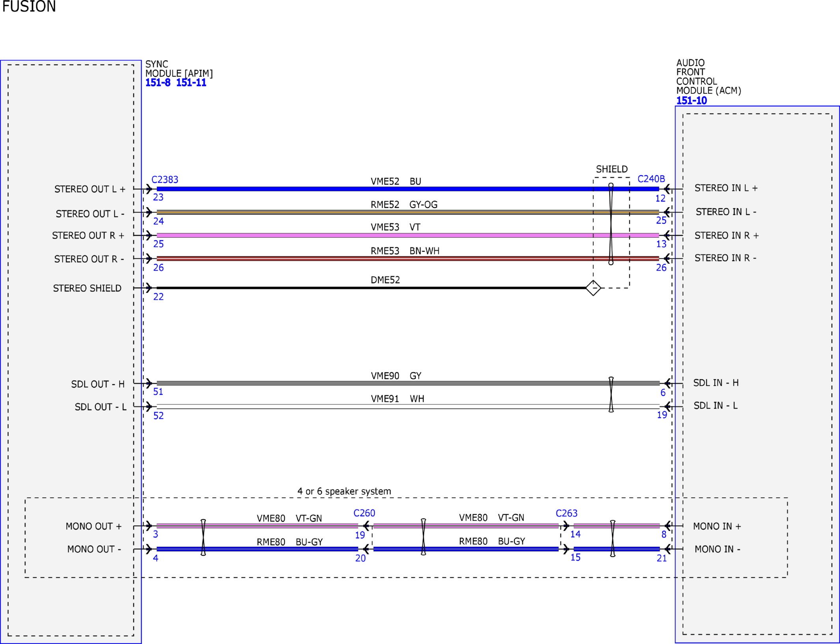Click pin 13 at STEREO IN R +
Screen dimensions: 840x644
click(x=661, y=244)
